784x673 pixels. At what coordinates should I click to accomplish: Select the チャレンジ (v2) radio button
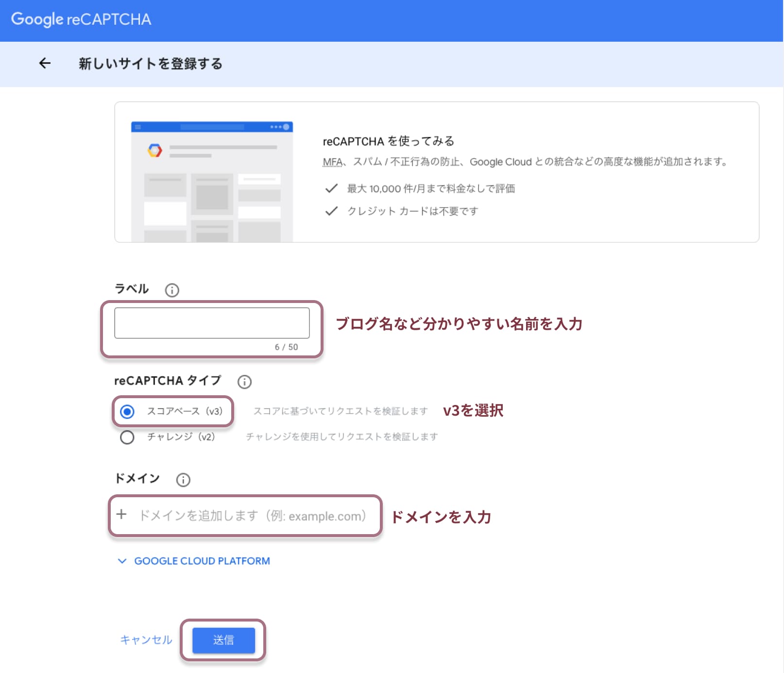coord(127,437)
